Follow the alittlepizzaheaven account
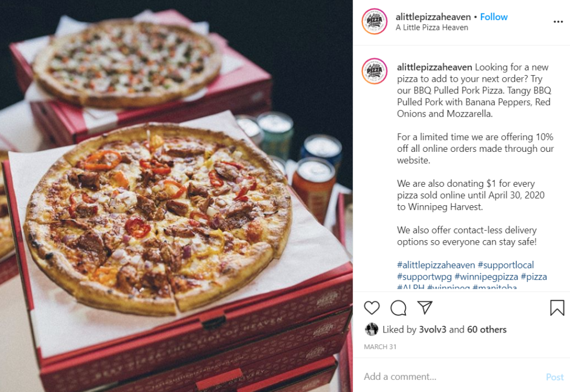 click(x=494, y=17)
